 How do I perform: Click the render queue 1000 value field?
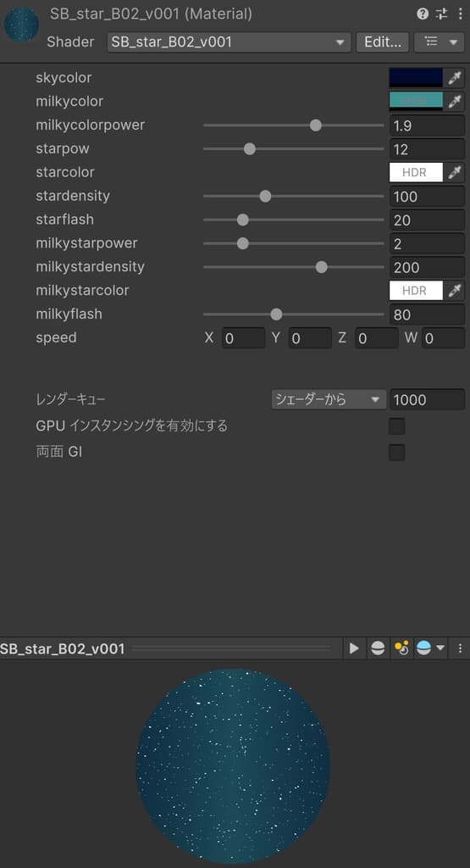coord(427,400)
